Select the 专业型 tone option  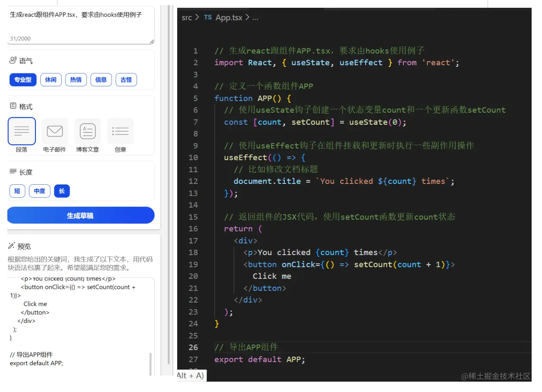click(x=23, y=80)
